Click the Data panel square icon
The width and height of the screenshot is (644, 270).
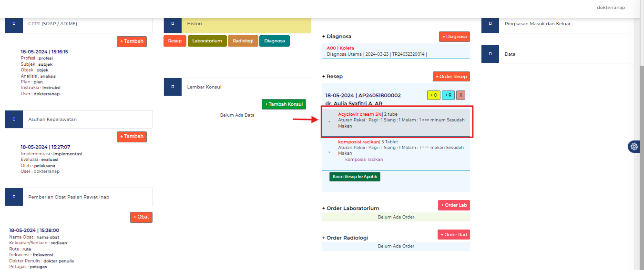click(490, 54)
